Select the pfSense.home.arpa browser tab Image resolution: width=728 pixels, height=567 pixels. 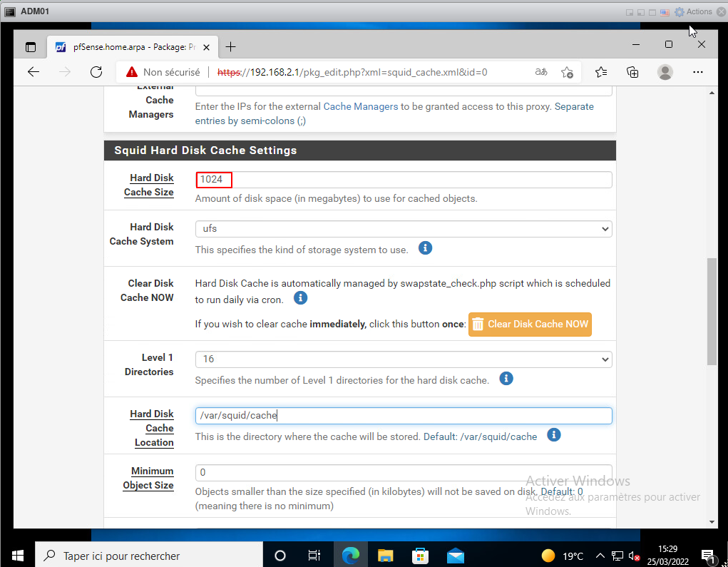pyautogui.click(x=128, y=47)
